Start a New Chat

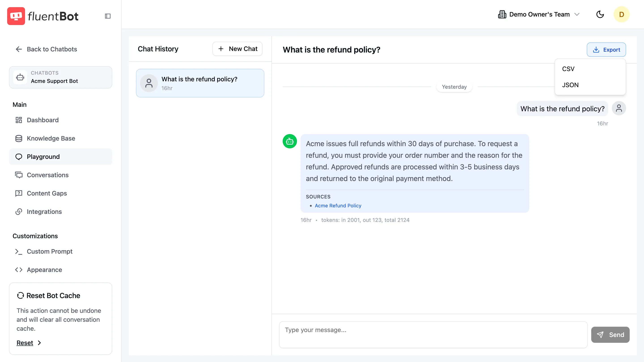click(237, 49)
